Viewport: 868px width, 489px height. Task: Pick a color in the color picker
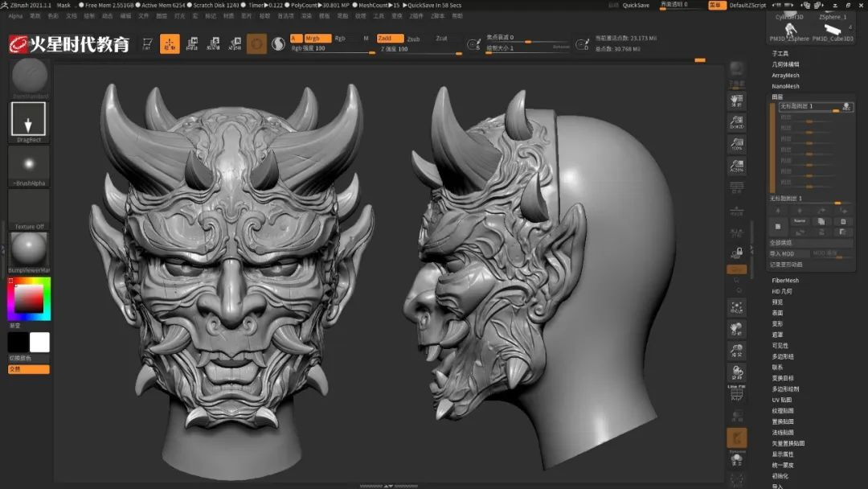tap(29, 300)
